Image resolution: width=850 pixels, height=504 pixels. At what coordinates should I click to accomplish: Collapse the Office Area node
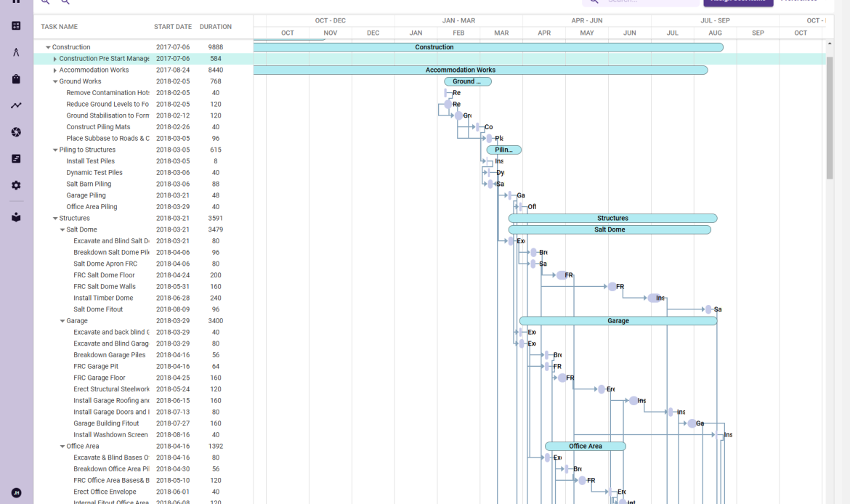[x=62, y=446]
